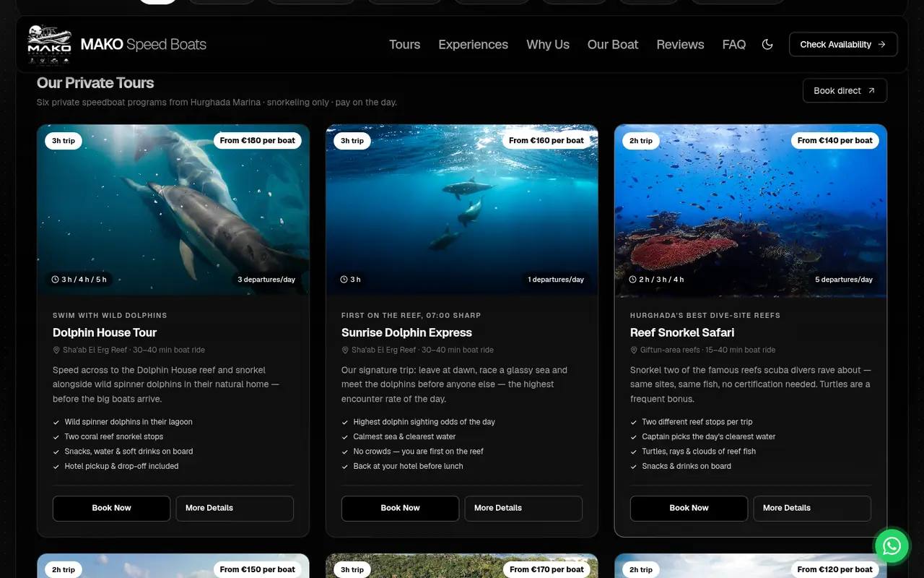Open the Dolphin House Tour photo
The image size is (924, 578).
tap(173, 210)
